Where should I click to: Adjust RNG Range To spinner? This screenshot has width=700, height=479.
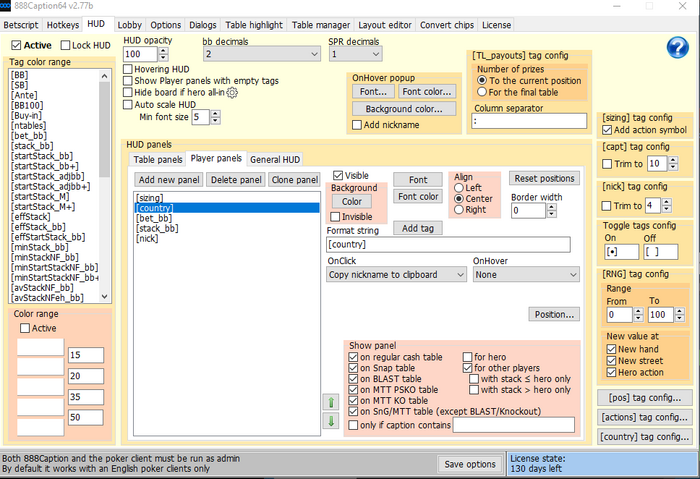[679, 314]
